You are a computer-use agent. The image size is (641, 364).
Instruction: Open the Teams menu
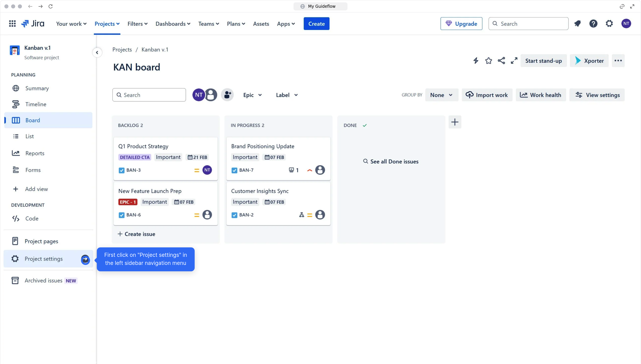tap(209, 23)
